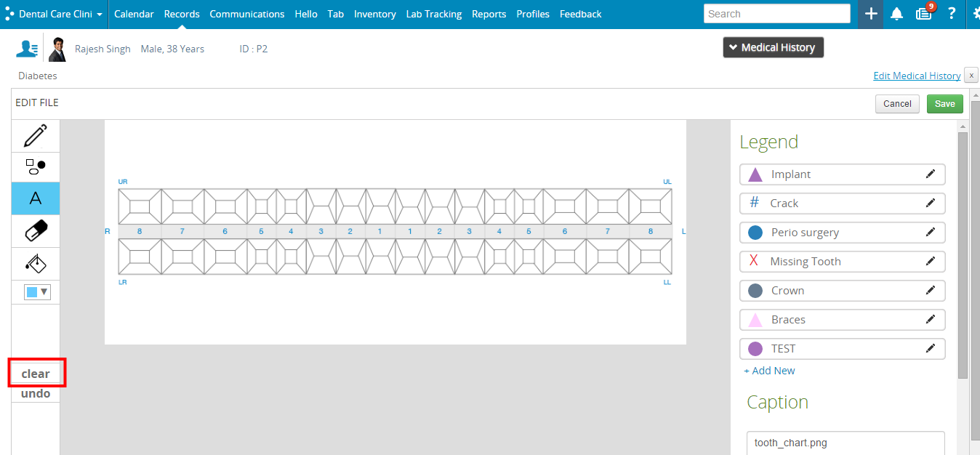Select the Pencil drawing tool
980x455 pixels.
coord(36,136)
